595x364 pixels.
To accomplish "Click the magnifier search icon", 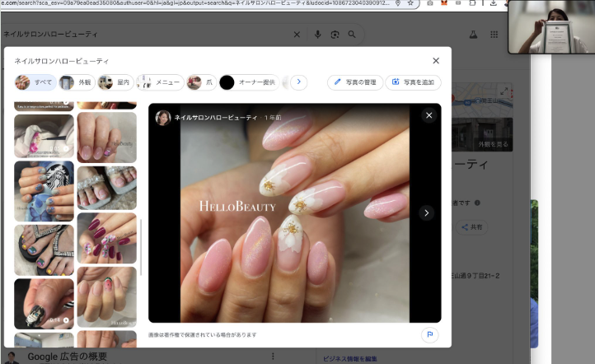I will 352,35.
